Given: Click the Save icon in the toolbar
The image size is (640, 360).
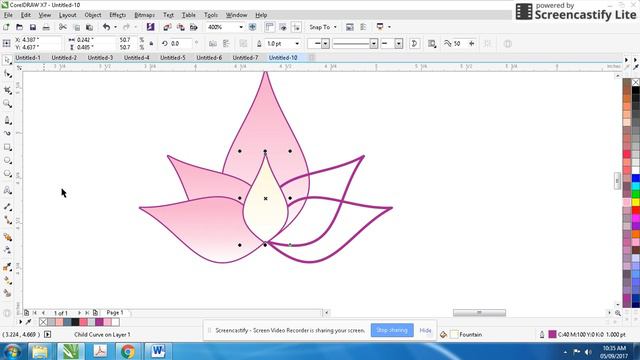Looking at the screenshot, I should (x=33, y=27).
